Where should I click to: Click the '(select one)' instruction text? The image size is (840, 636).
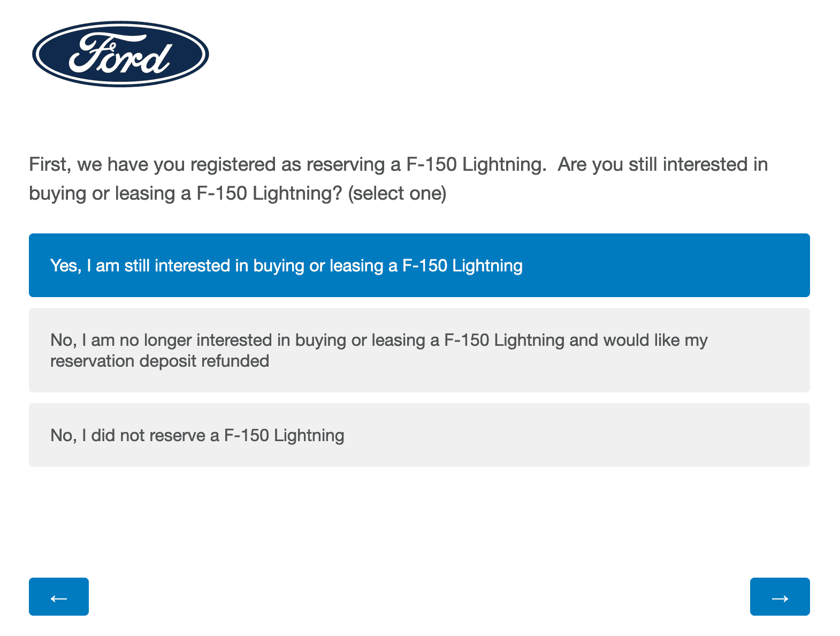[x=397, y=193]
